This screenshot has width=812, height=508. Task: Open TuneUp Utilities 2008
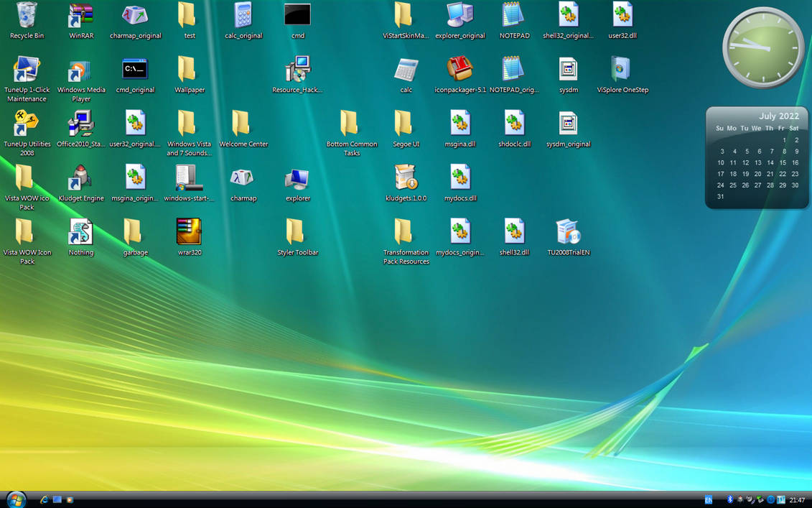tap(27, 128)
